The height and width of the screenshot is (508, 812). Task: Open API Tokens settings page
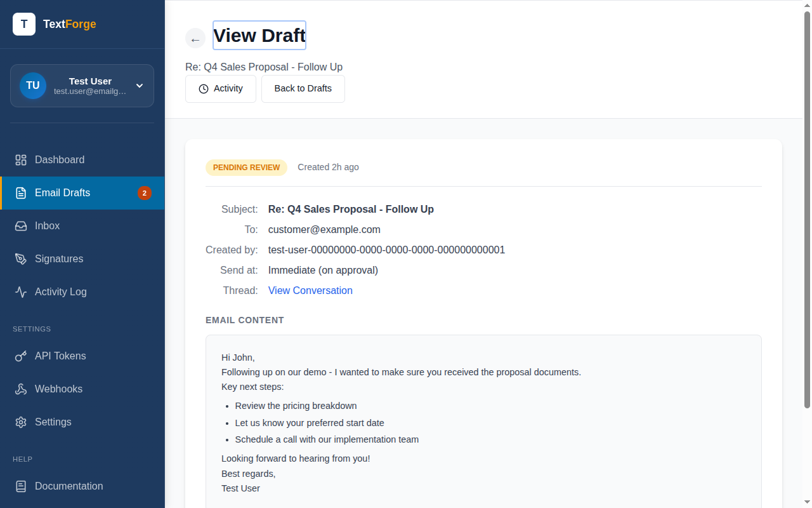(82, 356)
